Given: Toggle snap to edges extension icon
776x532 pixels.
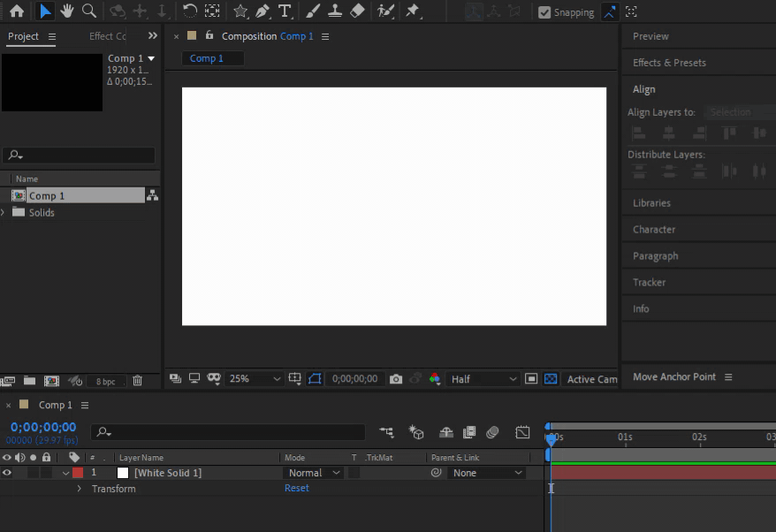Looking at the screenshot, I should 609,11.
